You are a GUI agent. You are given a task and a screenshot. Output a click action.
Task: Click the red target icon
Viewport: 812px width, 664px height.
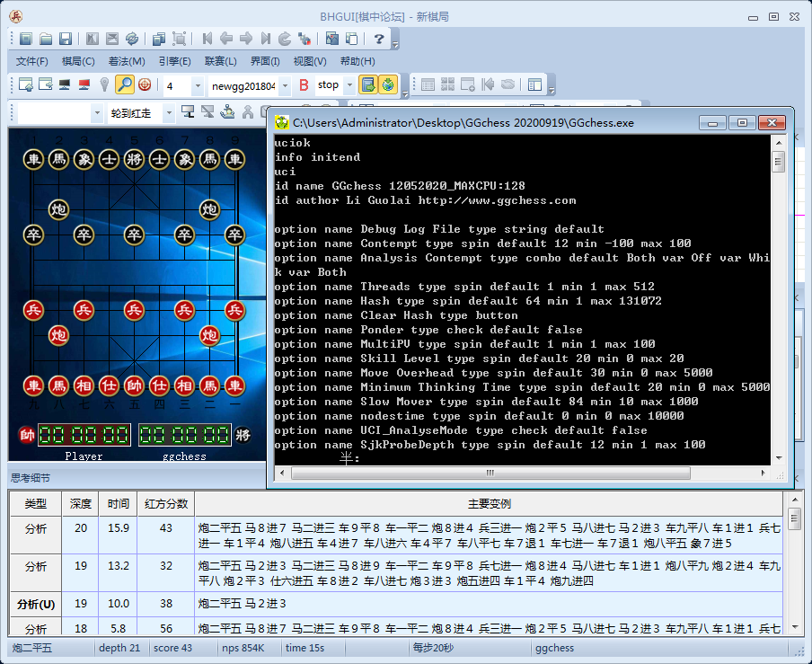(x=145, y=84)
